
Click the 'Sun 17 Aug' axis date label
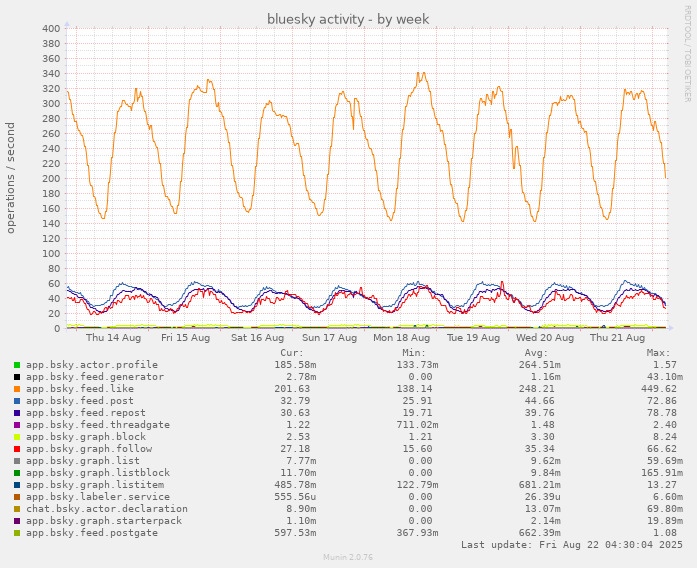click(x=329, y=338)
